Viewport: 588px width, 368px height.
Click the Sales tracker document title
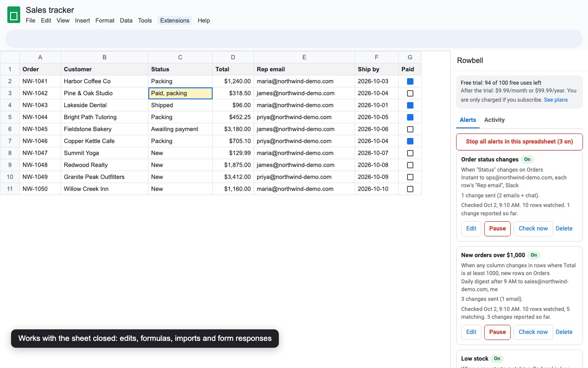coord(50,10)
